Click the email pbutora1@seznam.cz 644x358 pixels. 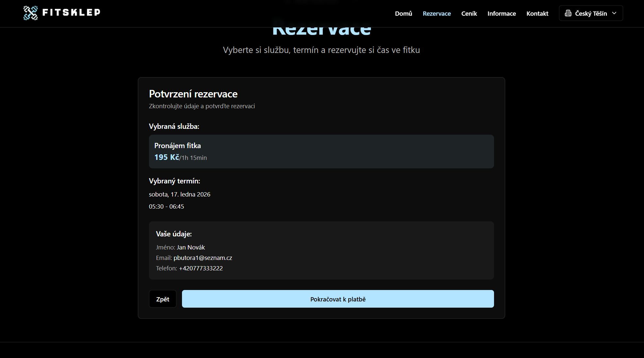tap(203, 258)
